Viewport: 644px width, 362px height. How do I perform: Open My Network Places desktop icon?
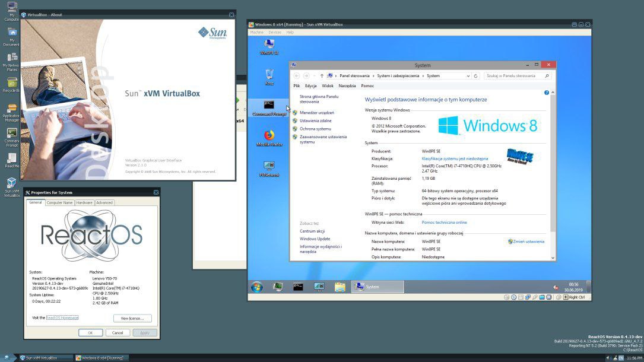11,62
